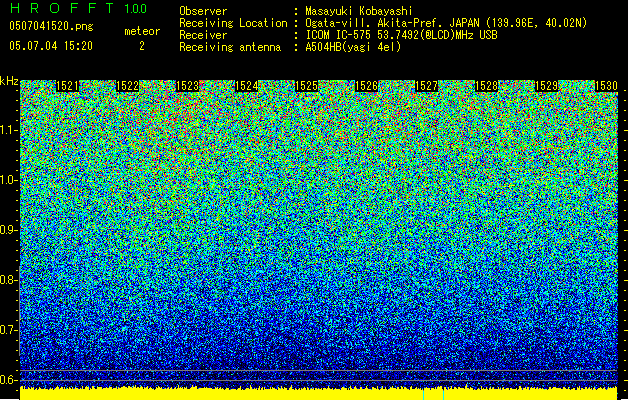This screenshot has height=400, width=629.
Task: Click the 1530 time marker
Action: [x=606, y=86]
